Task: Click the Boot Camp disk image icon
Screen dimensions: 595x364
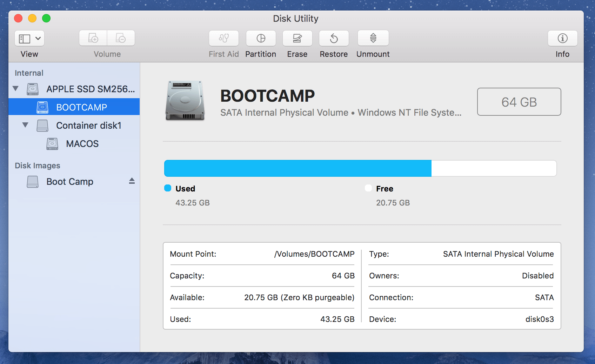Action: click(x=33, y=182)
